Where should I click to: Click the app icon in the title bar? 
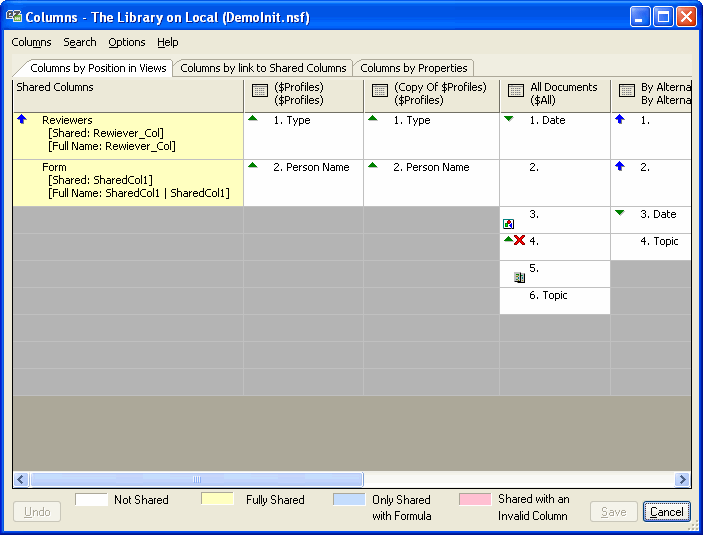(14, 17)
